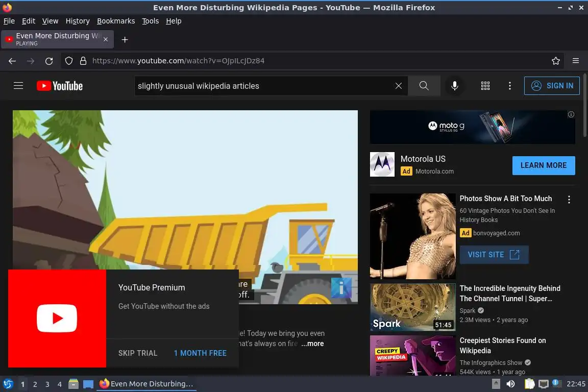Open the desktop start menu icon
Screen dimensions: 588x392
(8, 384)
